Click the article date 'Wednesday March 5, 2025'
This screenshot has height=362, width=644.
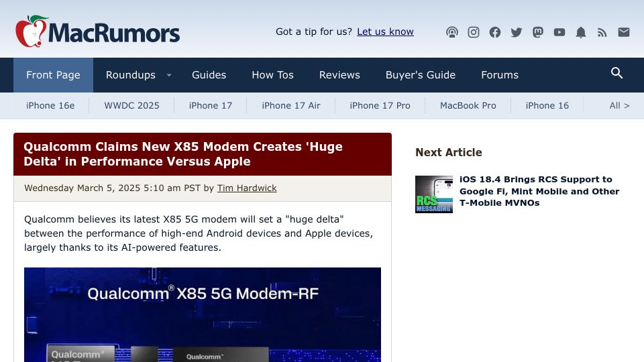click(82, 188)
